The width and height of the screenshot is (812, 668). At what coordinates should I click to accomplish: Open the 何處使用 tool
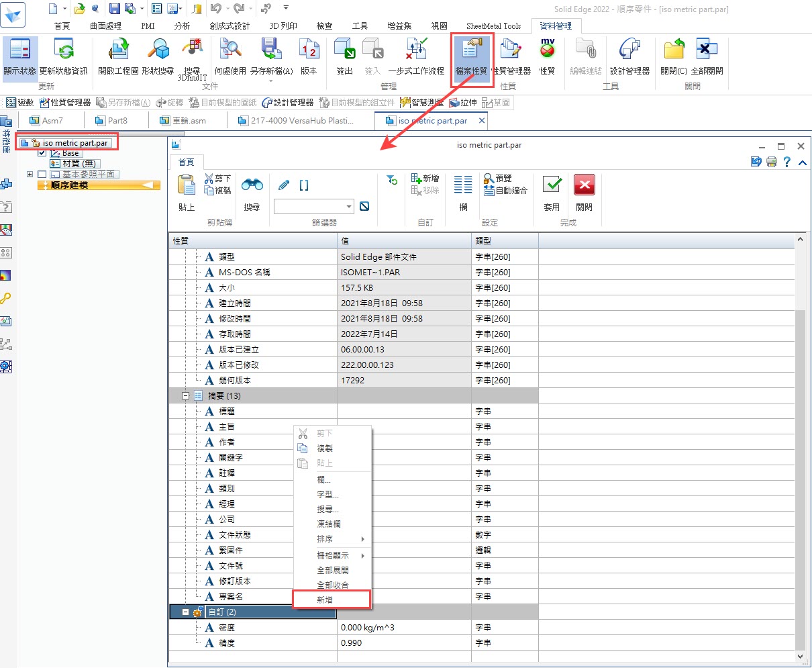230,57
